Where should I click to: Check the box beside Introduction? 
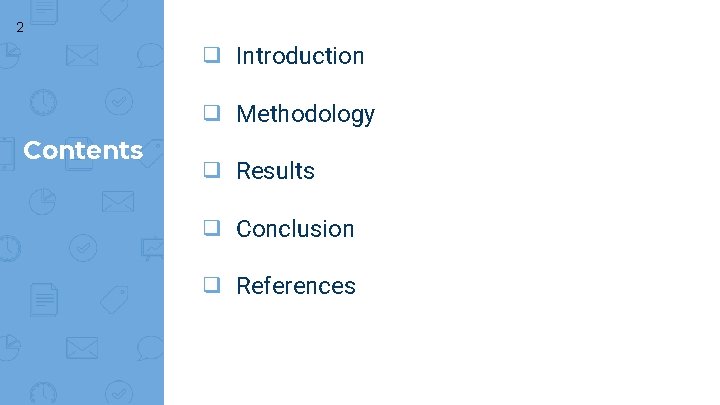[213, 56]
